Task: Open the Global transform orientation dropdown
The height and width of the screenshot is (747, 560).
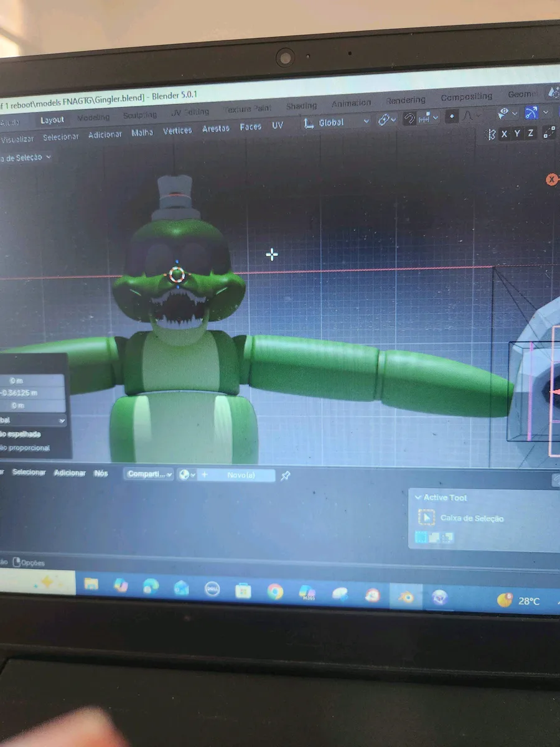Action: pos(336,123)
